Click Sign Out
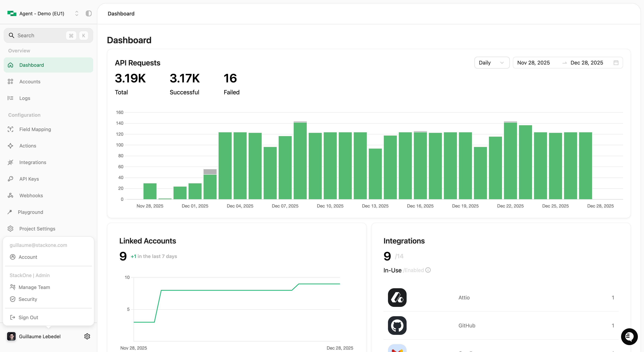The width and height of the screenshot is (644, 352). point(28,317)
